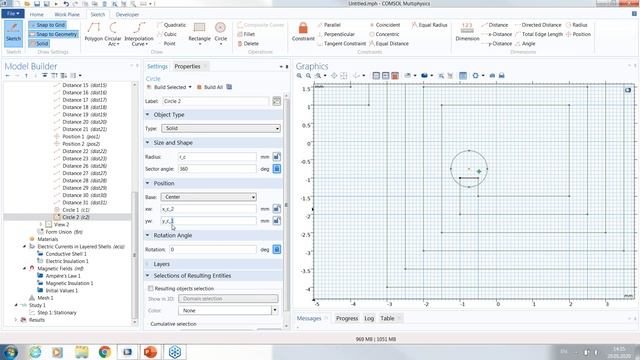Toggle the Rotation link button
Screen dimensions: 640x360
point(276,249)
